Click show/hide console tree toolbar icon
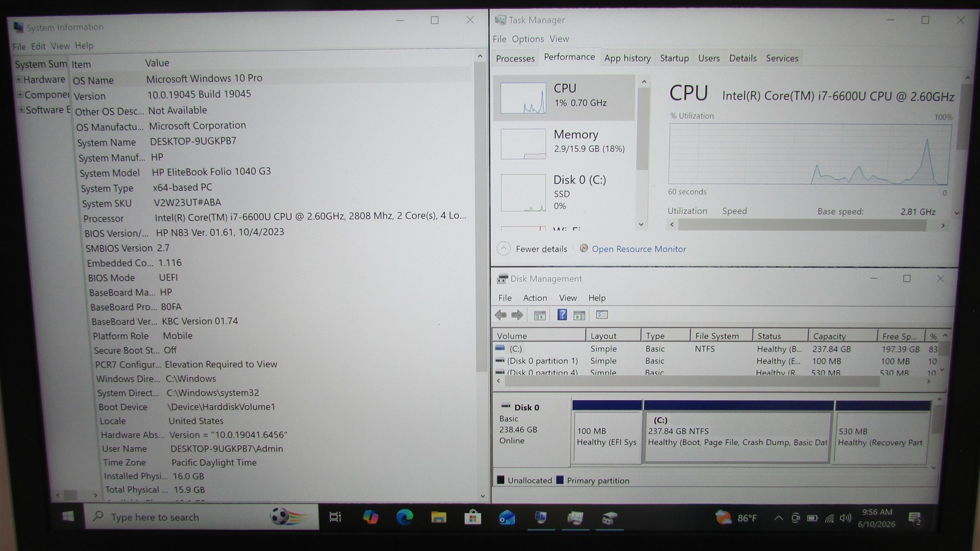Screen dimensions: 980x551 pyautogui.click(x=540, y=315)
